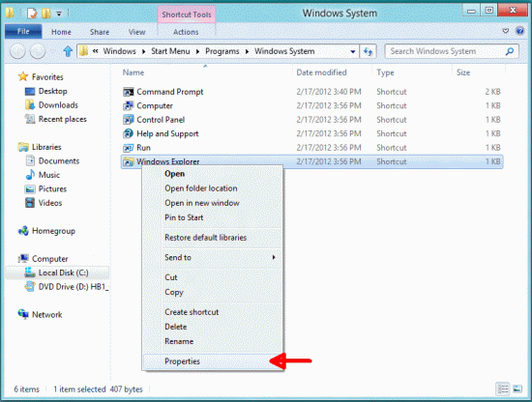Choose Pin to Start

click(213, 217)
